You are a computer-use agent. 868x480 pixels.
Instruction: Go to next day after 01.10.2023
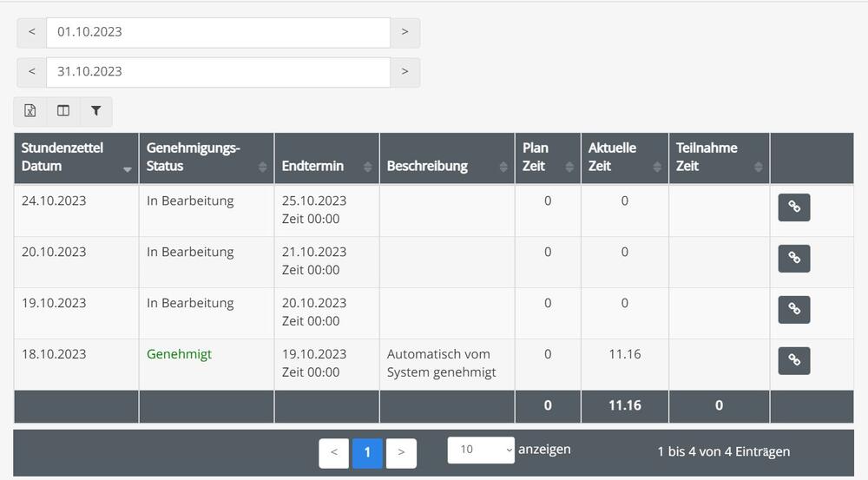pos(404,32)
